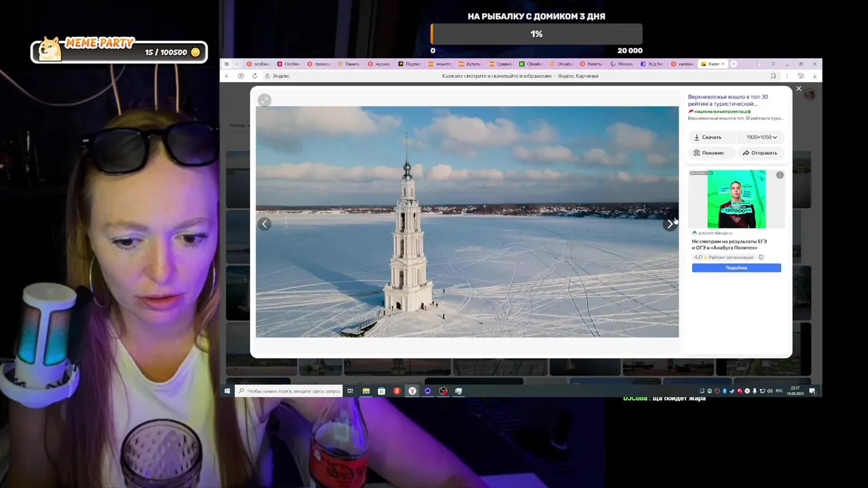
Task: Click the stream goal progress bar at 1%
Action: (x=536, y=34)
